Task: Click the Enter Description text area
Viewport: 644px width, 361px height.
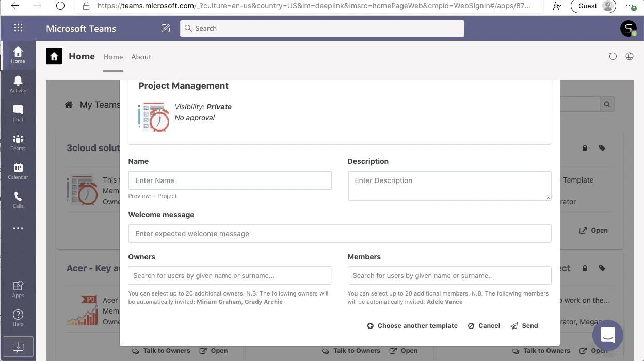Action: 449,186
